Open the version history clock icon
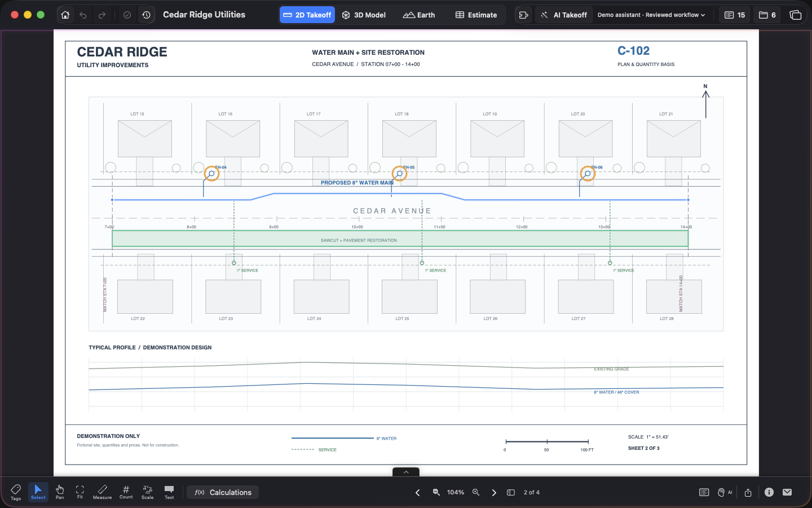This screenshot has width=812, height=508. [x=146, y=15]
